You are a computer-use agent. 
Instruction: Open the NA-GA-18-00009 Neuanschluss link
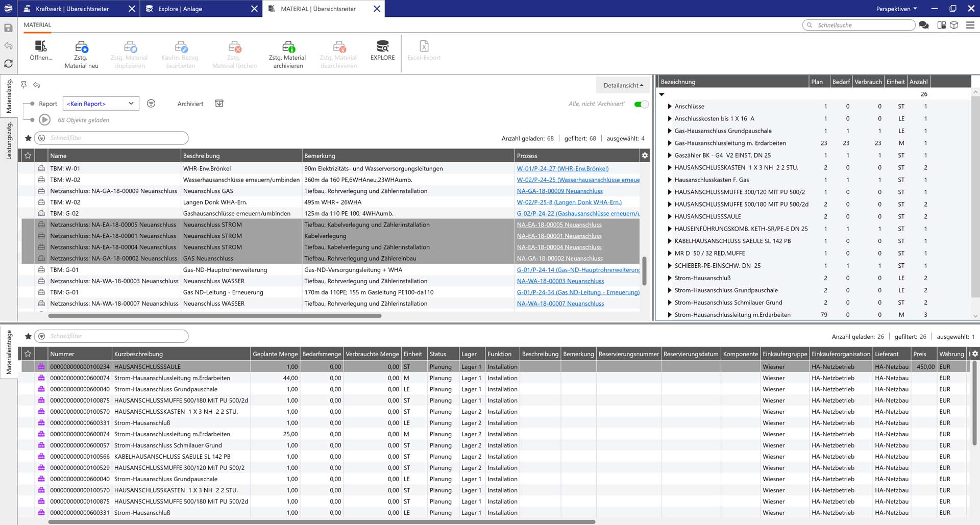(559, 191)
